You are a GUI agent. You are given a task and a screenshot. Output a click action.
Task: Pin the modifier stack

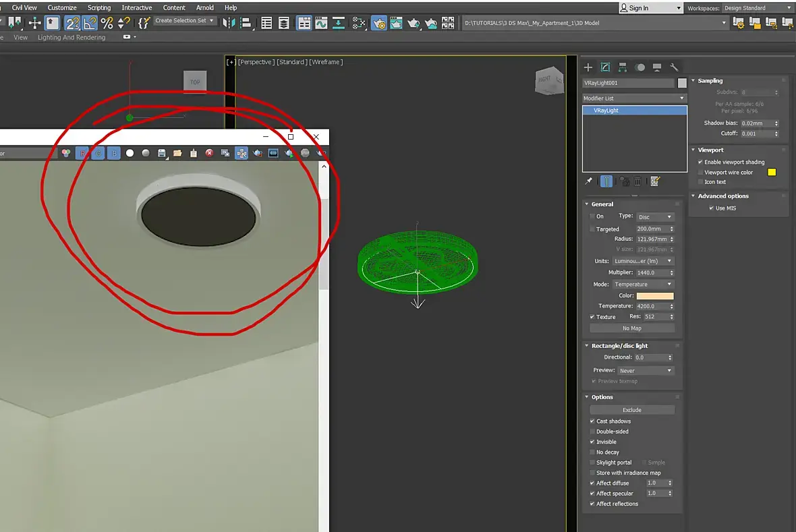coord(588,181)
